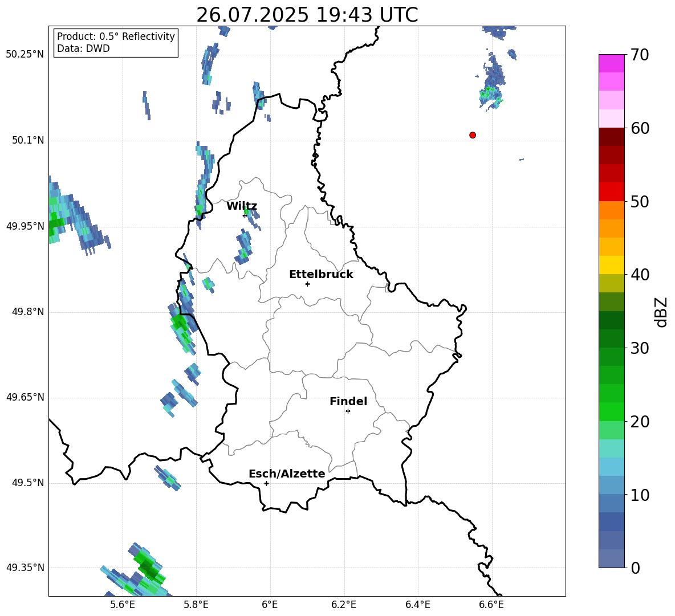
Task: Click the 5.6°E longitude label
Action: (123, 605)
